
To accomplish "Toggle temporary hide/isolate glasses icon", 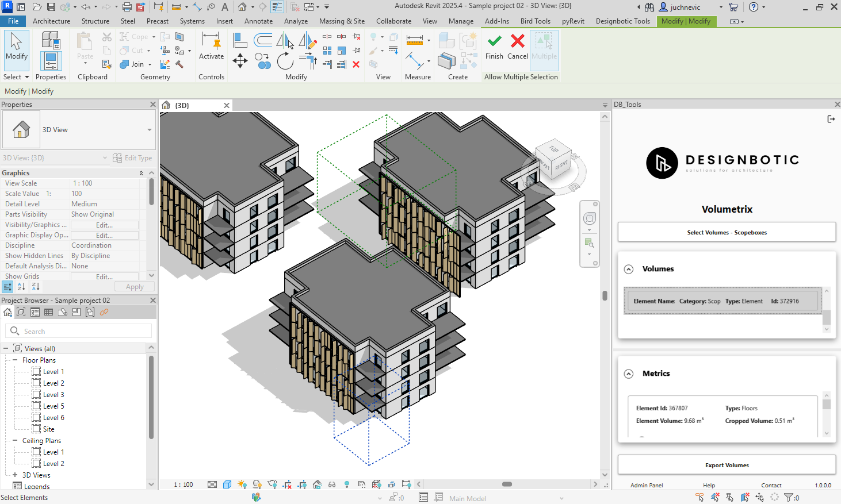I will [332, 484].
